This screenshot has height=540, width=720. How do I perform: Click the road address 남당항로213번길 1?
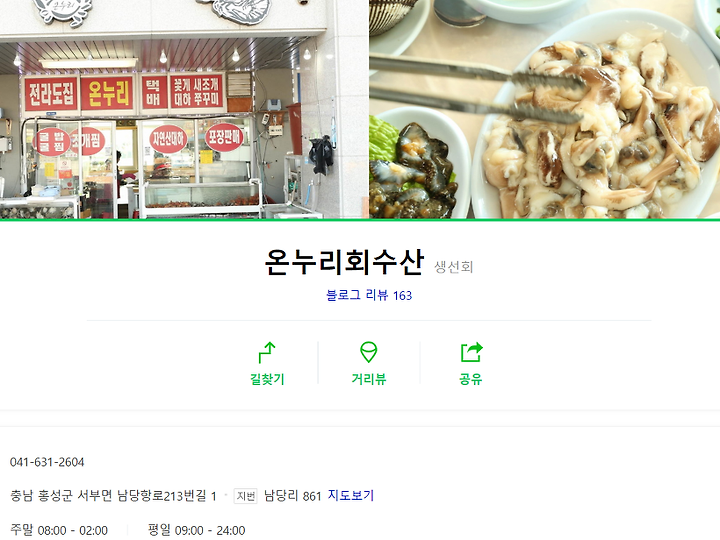[x=166, y=496]
